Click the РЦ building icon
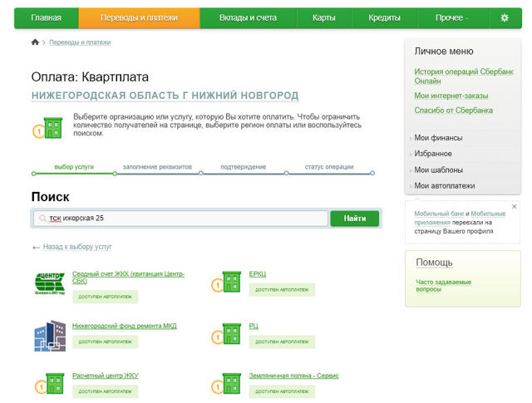532x403 pixels. click(x=226, y=334)
